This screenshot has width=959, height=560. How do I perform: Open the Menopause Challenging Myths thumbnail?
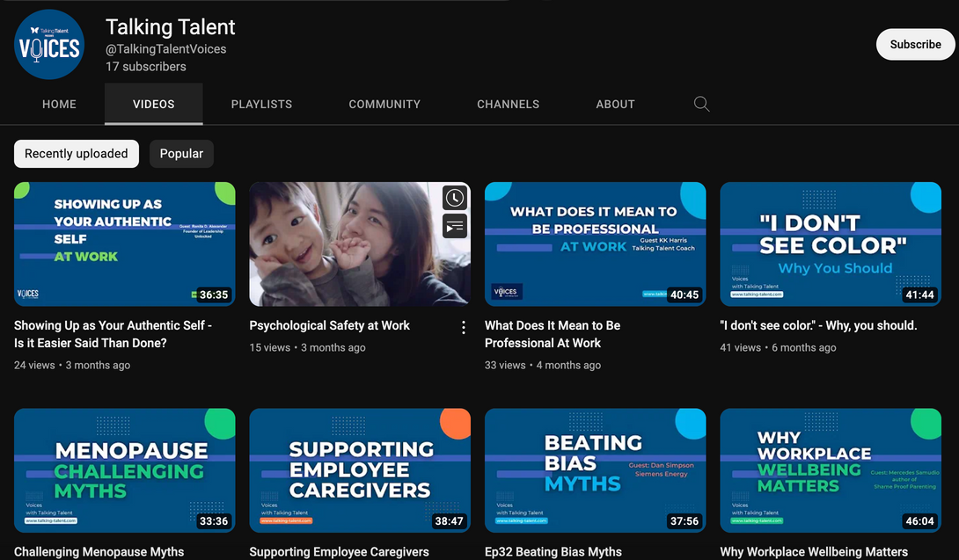point(124,469)
